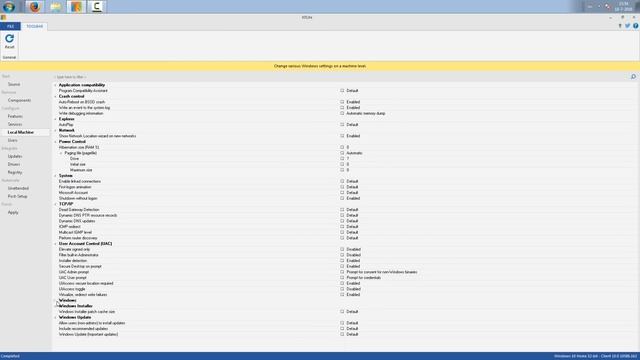Collapse the Network group

pos(56,130)
